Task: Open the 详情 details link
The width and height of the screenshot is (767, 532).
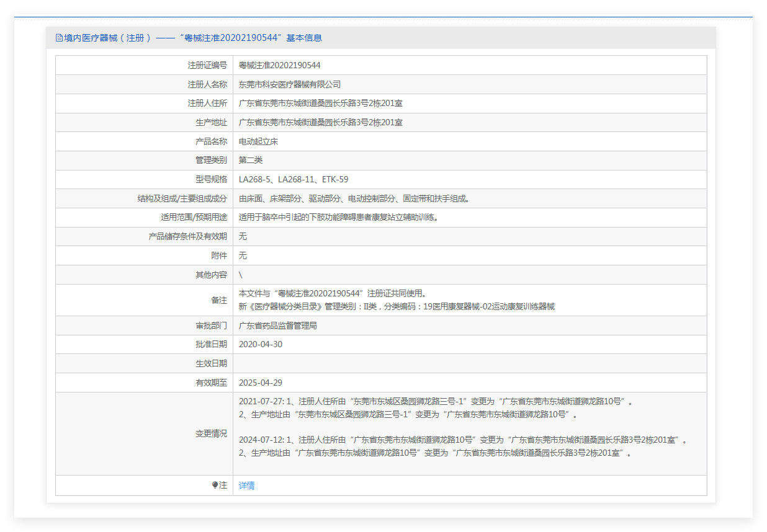Action: tap(246, 485)
